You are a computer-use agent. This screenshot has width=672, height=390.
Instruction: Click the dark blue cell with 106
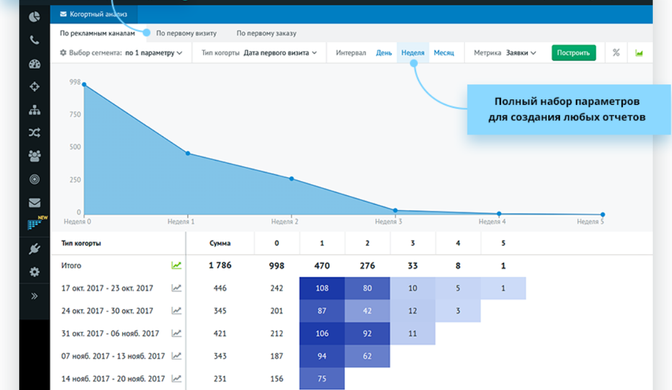[x=322, y=333]
